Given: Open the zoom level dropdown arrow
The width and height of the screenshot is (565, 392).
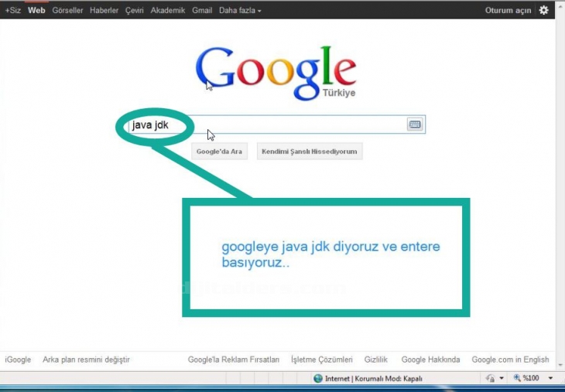Looking at the screenshot, I should coord(550,379).
